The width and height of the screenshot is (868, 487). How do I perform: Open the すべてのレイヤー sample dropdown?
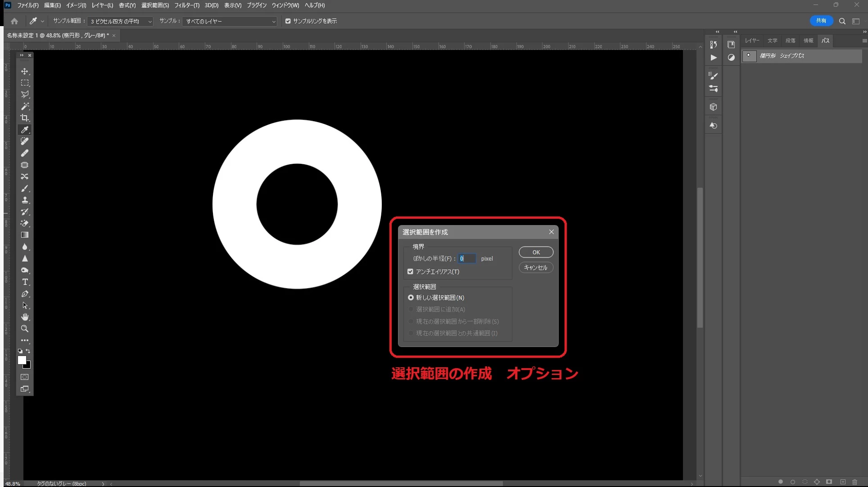point(230,21)
